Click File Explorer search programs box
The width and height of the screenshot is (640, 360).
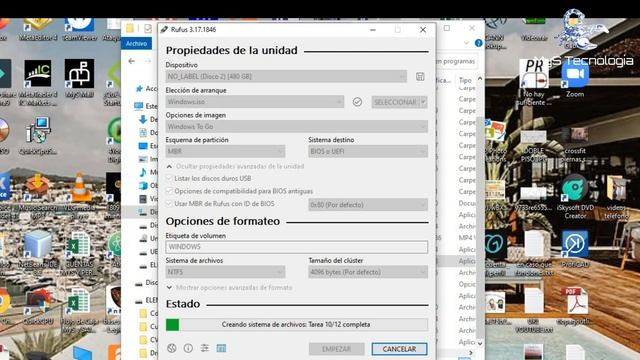click(x=456, y=61)
